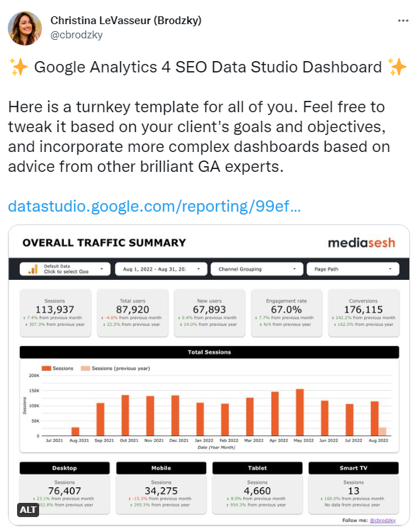This screenshot has width=420, height=532.
Task: Click the mediasesh logo
Action: 361,243
